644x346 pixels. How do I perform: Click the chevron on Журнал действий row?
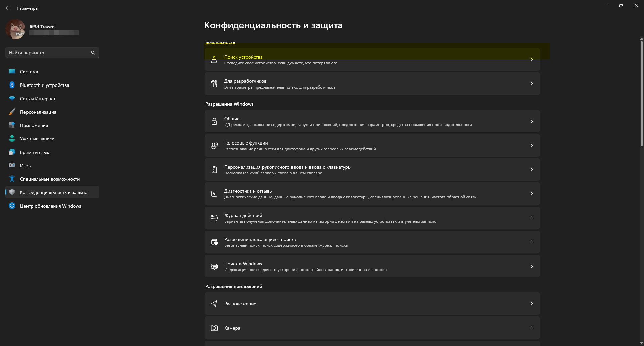pyautogui.click(x=532, y=218)
